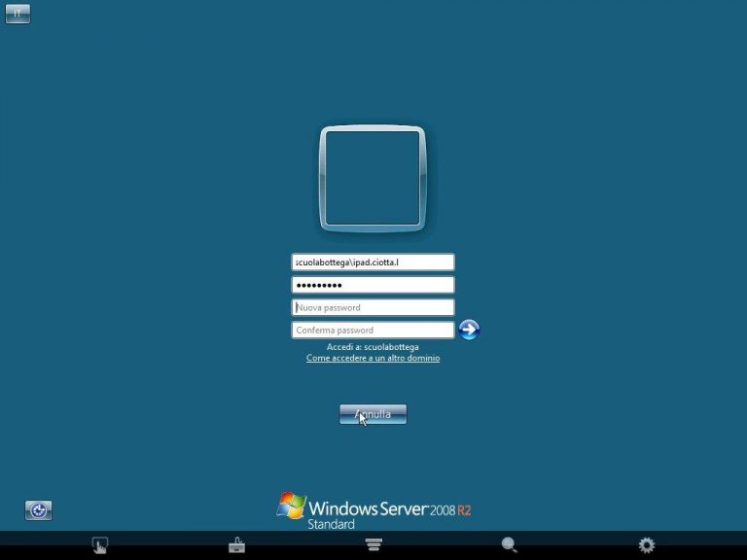This screenshot has width=747, height=560.
Task: Click the IT keyboard language indicator
Action: coord(18,14)
